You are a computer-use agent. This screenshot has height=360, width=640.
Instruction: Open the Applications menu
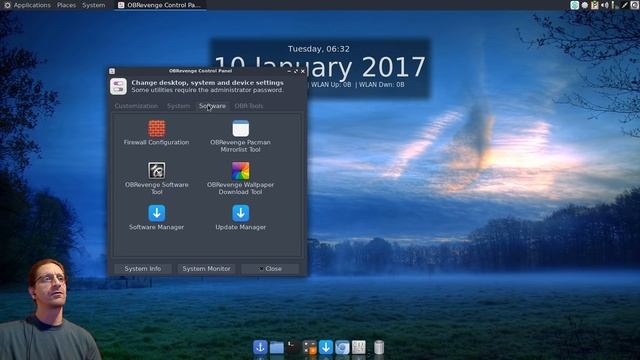27,5
